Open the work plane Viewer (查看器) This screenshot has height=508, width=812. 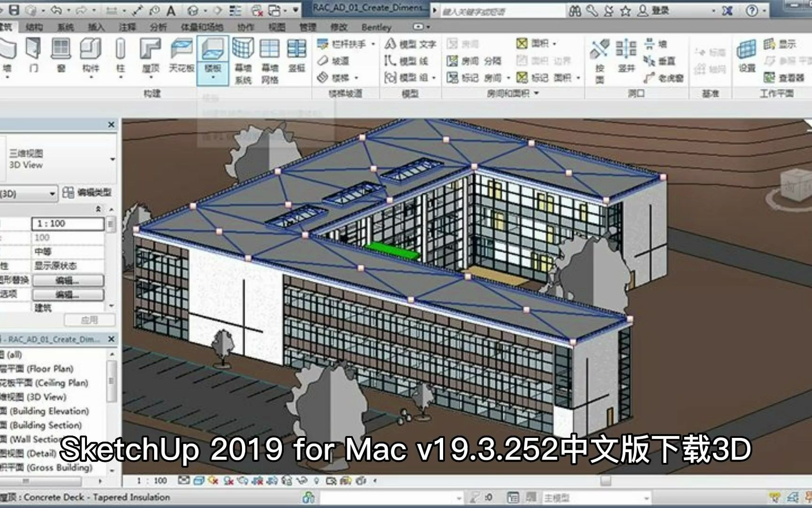point(784,78)
